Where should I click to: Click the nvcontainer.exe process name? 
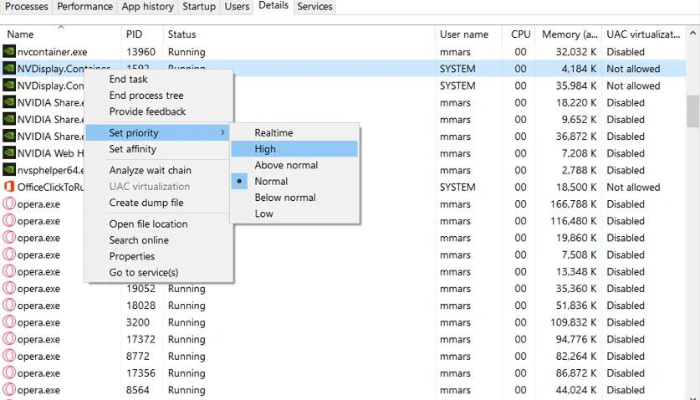click(x=52, y=52)
